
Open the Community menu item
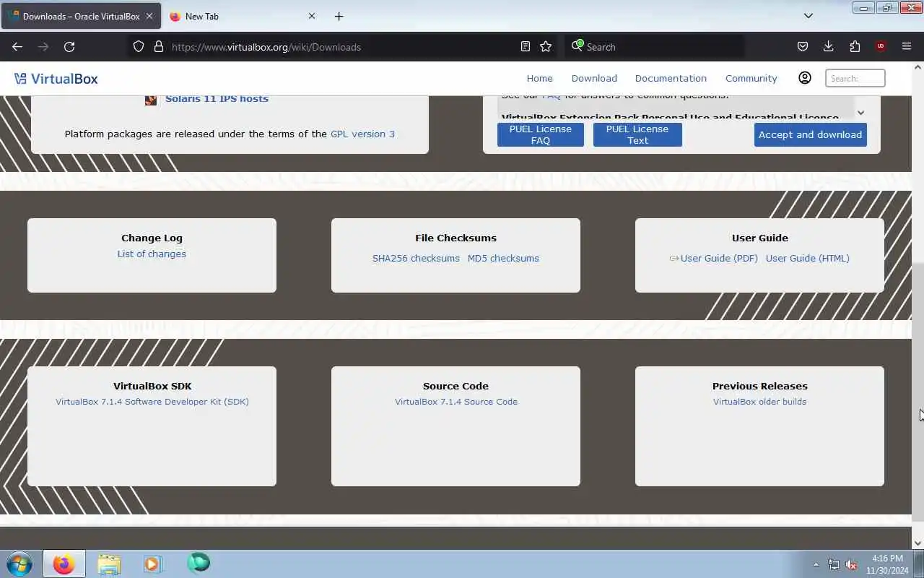[751, 78]
